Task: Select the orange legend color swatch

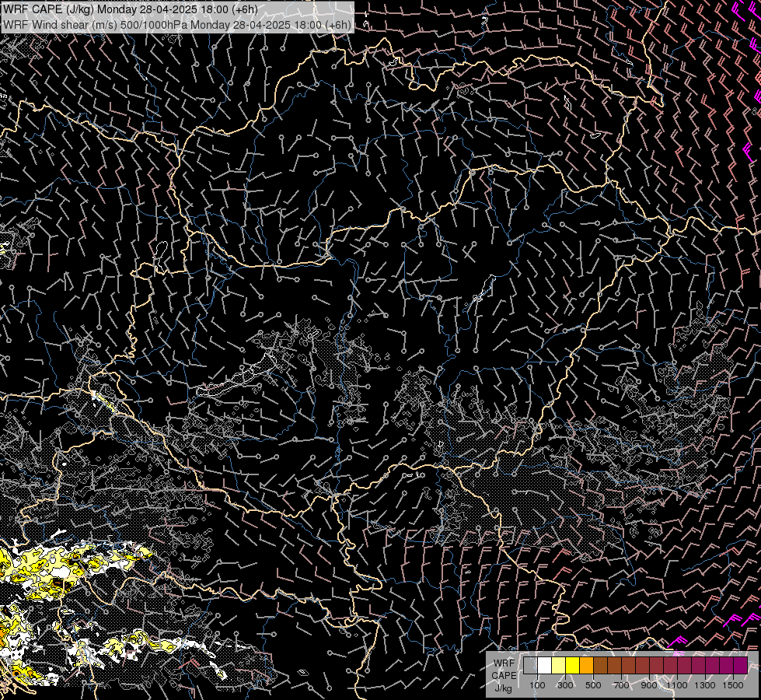Action: tap(586, 665)
